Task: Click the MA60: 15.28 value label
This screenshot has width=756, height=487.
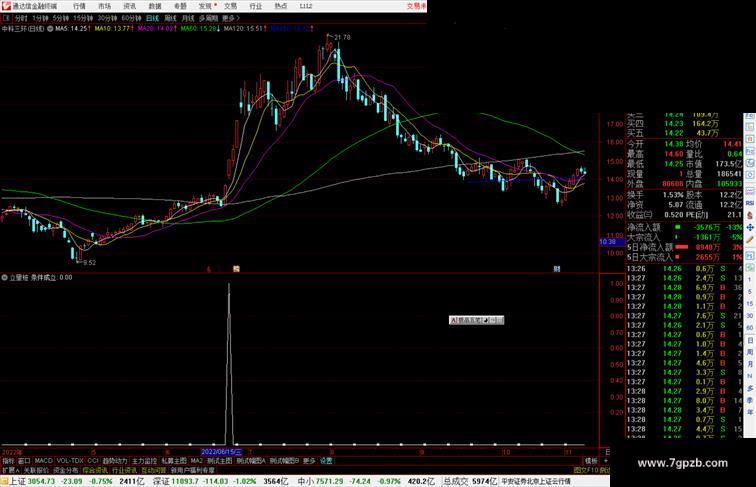Action: (198, 29)
